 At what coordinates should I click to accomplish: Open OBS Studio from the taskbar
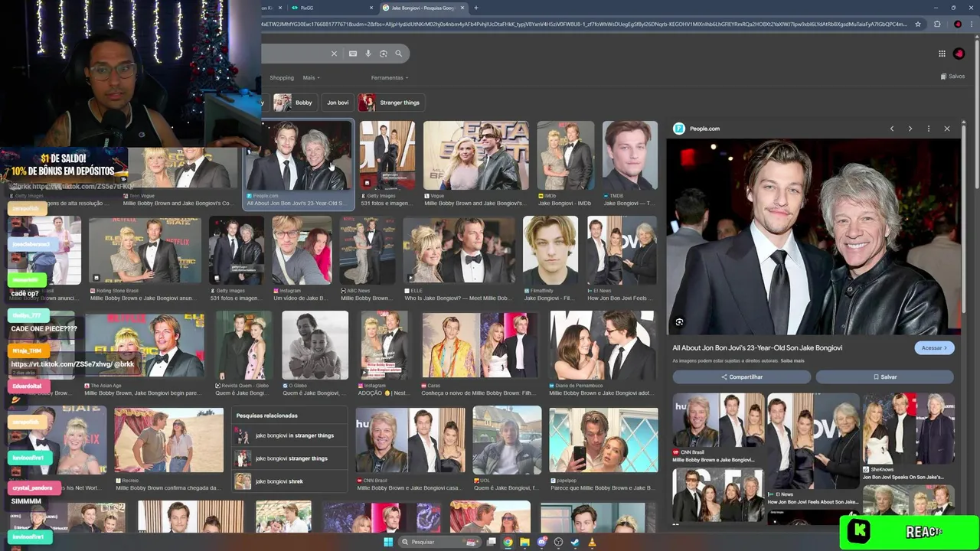(x=558, y=542)
